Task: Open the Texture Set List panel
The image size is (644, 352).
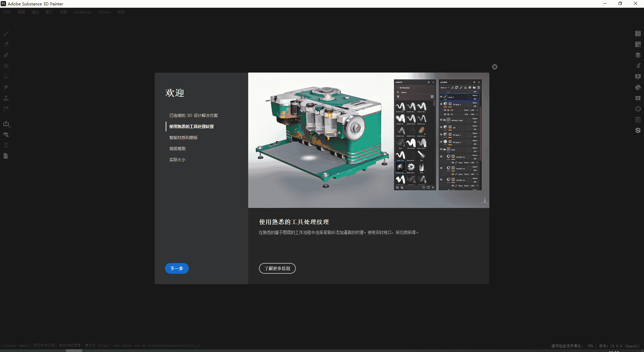Action: coord(638,34)
